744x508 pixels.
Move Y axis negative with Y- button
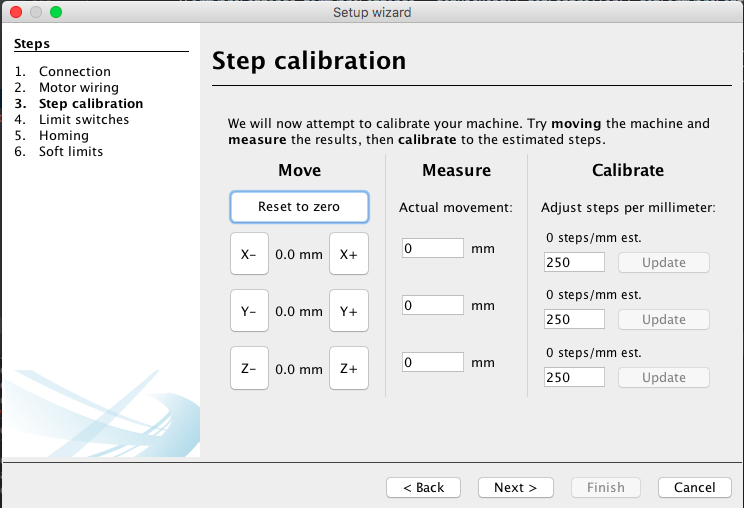(x=249, y=311)
